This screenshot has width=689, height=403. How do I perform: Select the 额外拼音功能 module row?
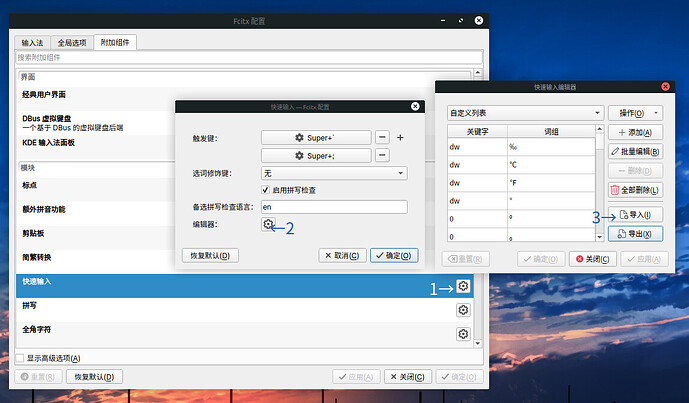click(x=244, y=214)
